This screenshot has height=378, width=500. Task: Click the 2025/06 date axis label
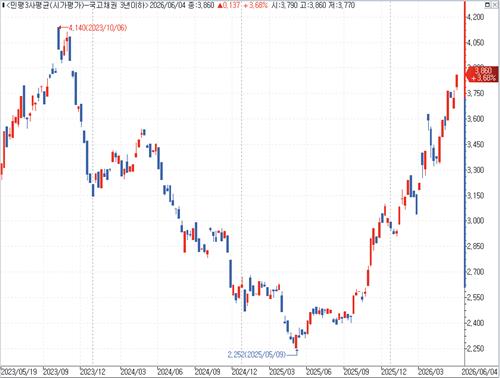[x=319, y=371]
